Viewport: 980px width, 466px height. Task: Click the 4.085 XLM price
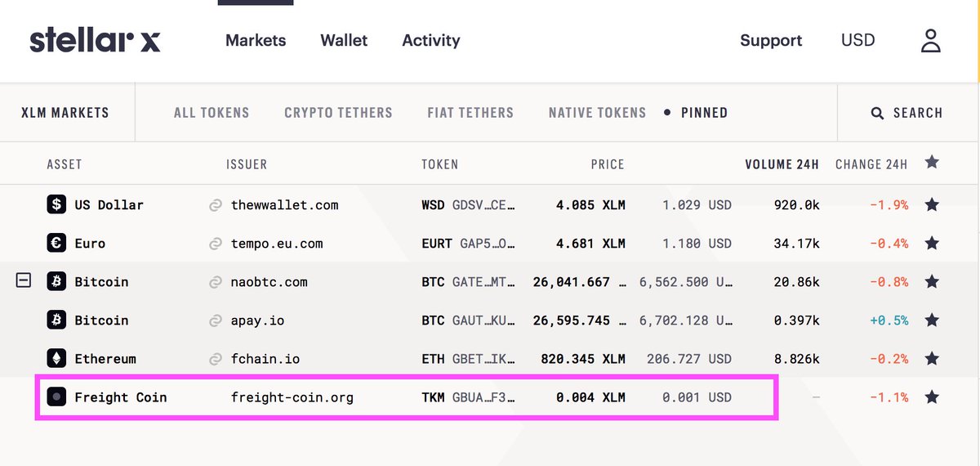590,205
